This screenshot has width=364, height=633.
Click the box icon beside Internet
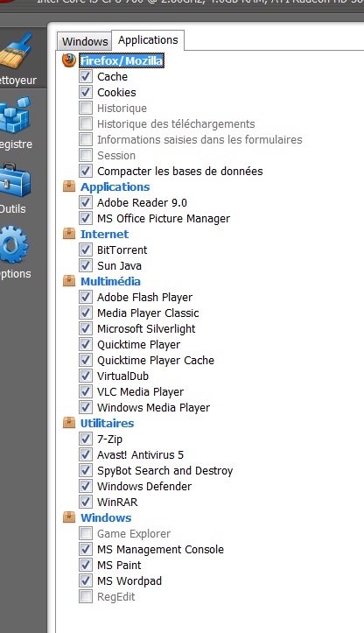(69, 234)
